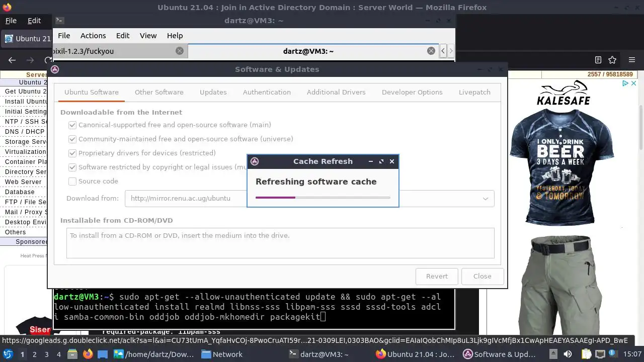This screenshot has width=644, height=362.
Task: Show the desktop using the blue taskbar icon
Action: coord(103,354)
